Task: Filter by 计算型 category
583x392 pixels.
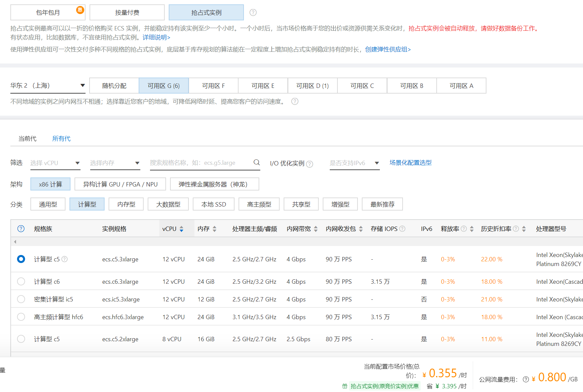Action: tap(87, 204)
